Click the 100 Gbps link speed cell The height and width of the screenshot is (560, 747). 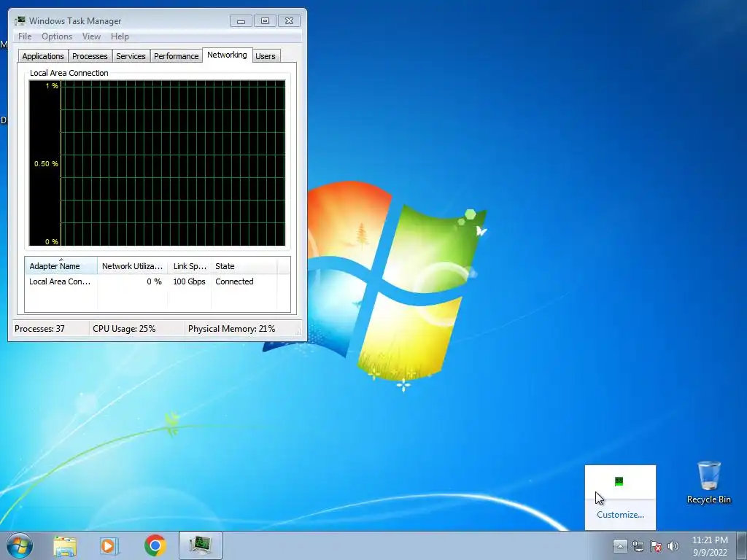click(189, 281)
